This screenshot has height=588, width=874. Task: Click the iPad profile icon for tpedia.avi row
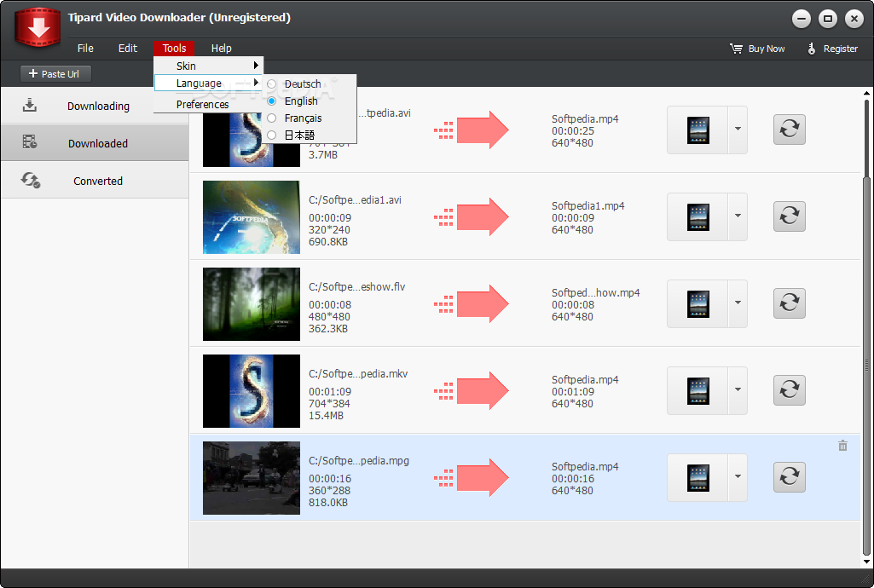[697, 130]
